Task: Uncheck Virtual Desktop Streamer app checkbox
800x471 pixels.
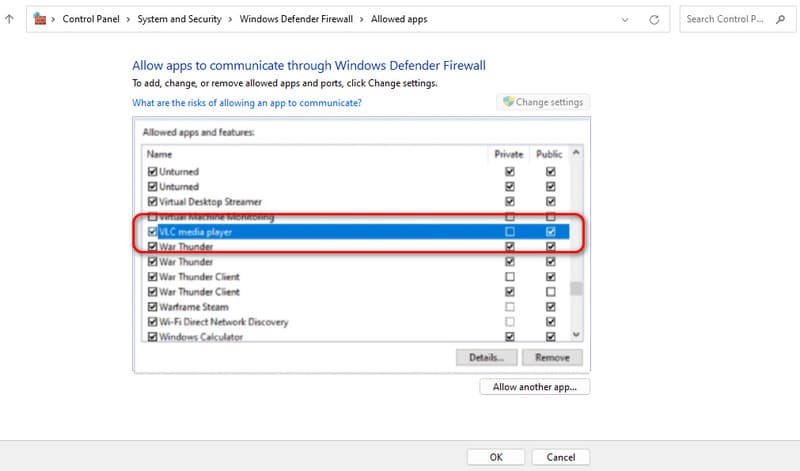Action: pyautogui.click(x=152, y=202)
